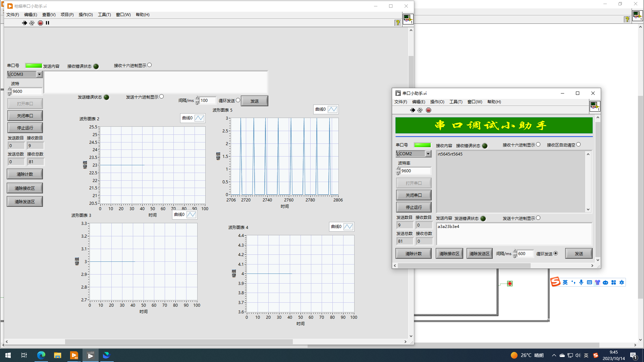Click stop terminal on block diagram
This screenshot has width=644, height=362.
click(510, 284)
